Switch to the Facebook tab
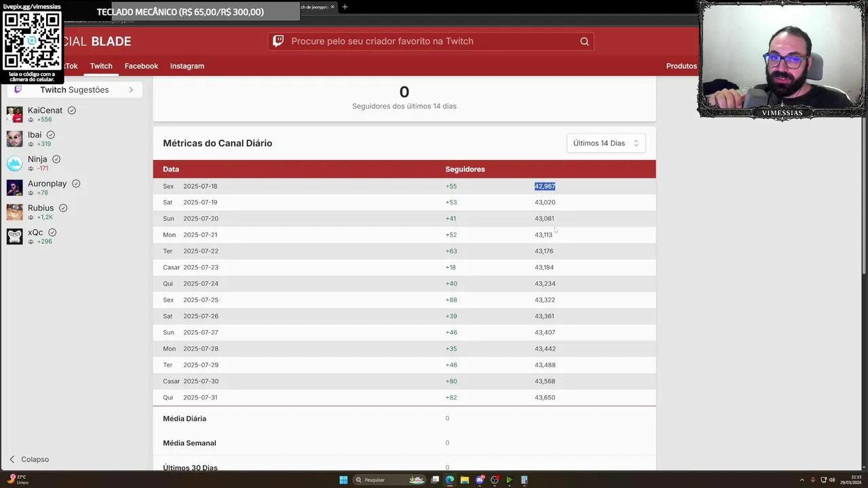Image resolution: width=868 pixels, height=488 pixels. point(141,66)
